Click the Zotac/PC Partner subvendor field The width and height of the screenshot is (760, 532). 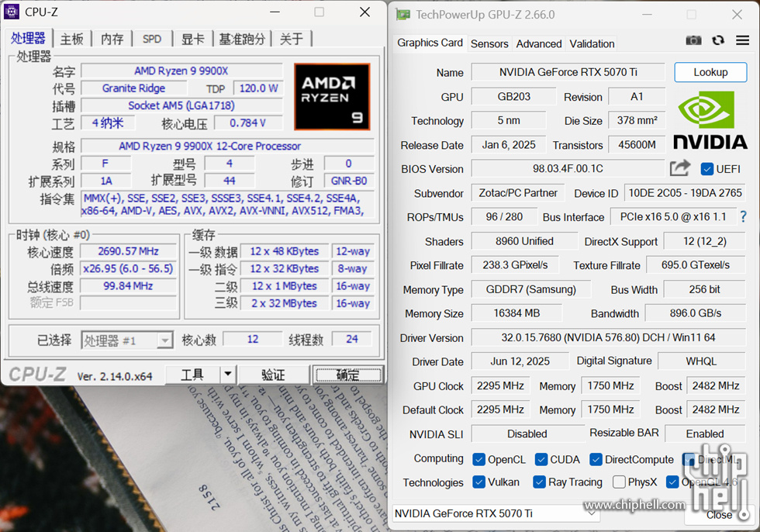click(518, 193)
